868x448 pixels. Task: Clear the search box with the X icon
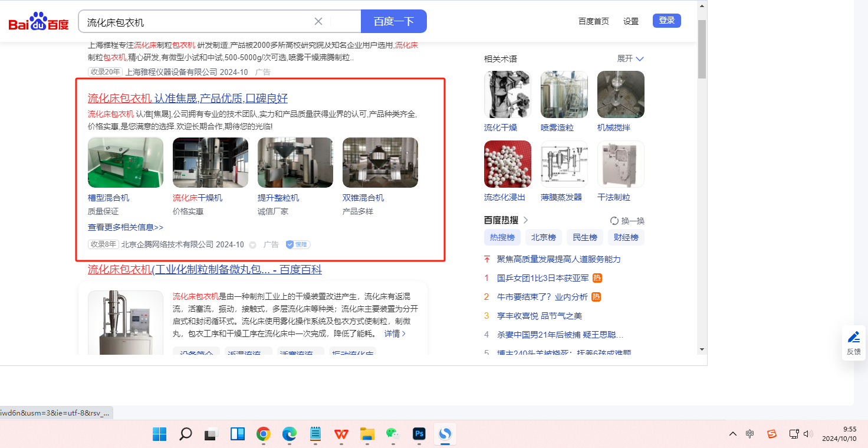click(x=318, y=21)
